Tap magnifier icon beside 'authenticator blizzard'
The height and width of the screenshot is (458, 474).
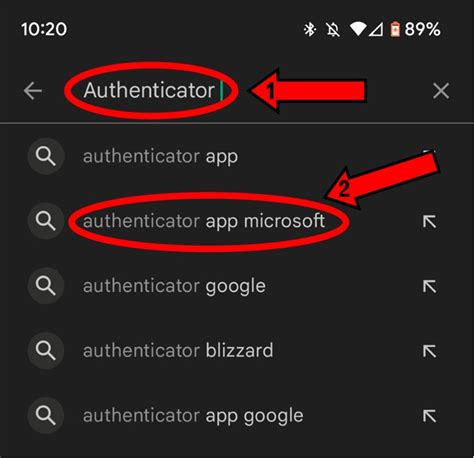coord(46,351)
